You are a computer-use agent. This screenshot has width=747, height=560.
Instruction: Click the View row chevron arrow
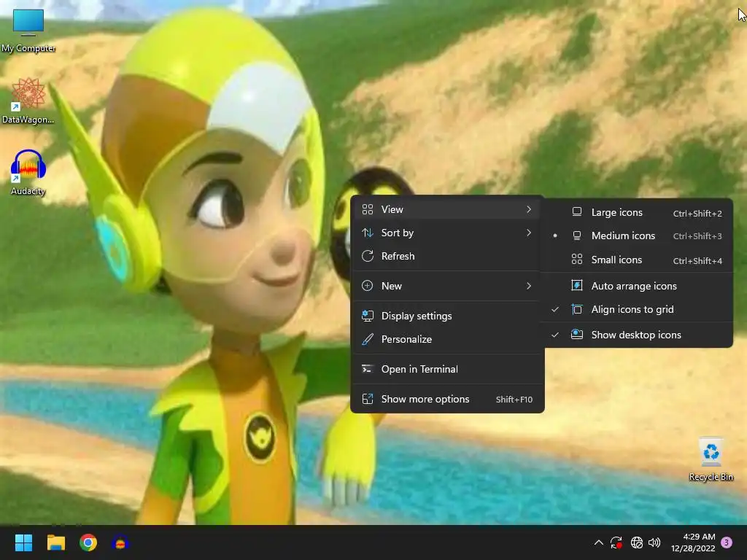(x=529, y=209)
